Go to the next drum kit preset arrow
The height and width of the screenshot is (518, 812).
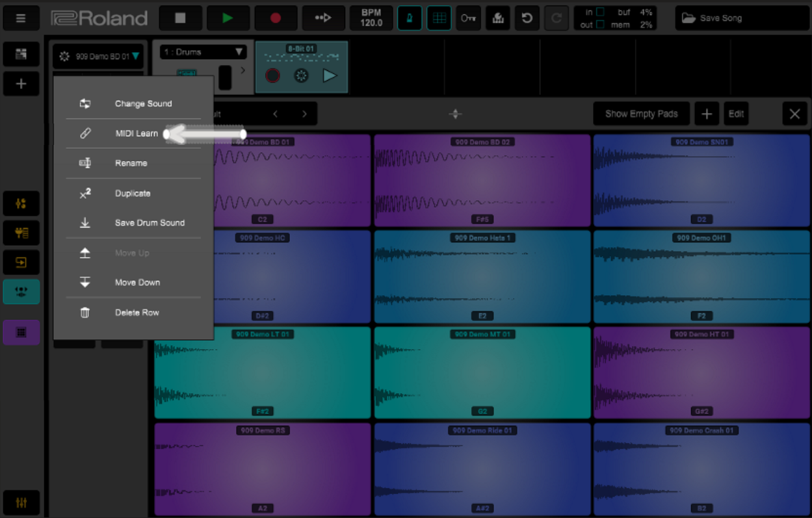[x=304, y=114]
